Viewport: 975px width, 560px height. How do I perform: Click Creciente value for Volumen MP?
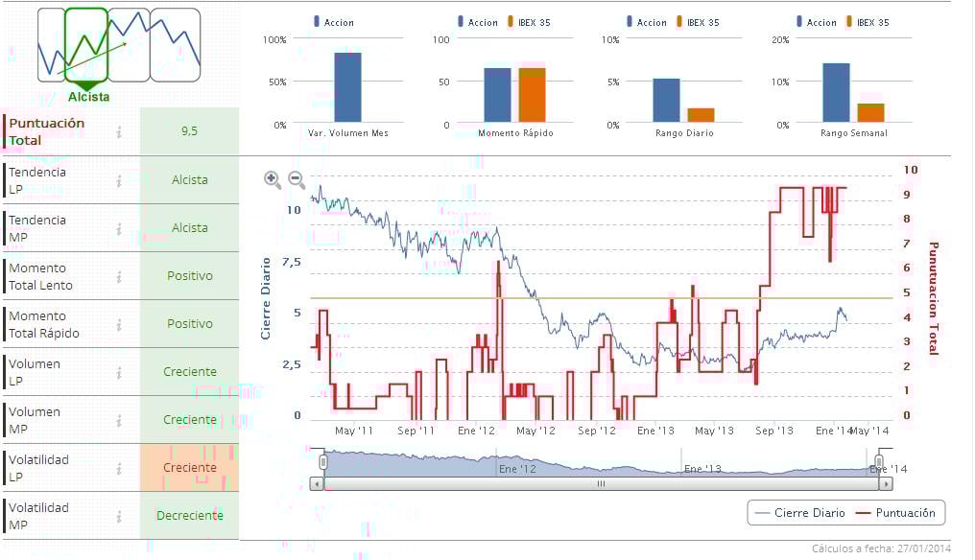click(x=190, y=420)
